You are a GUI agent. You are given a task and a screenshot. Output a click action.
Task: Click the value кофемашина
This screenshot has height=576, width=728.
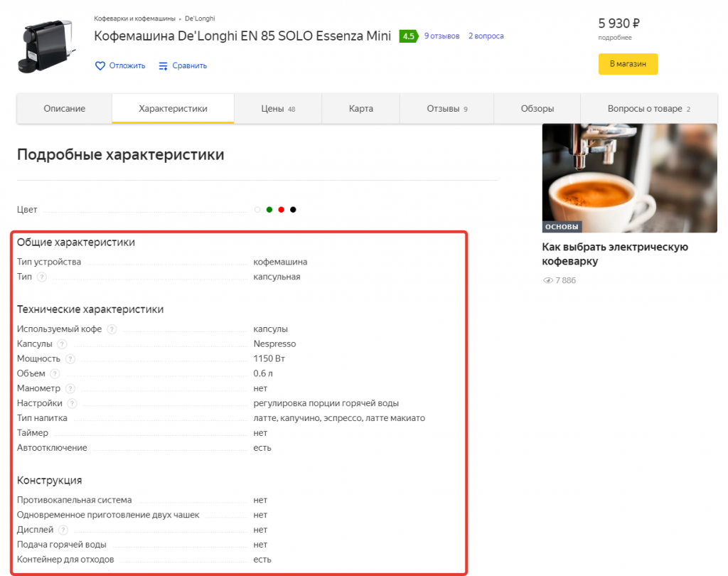(x=280, y=262)
